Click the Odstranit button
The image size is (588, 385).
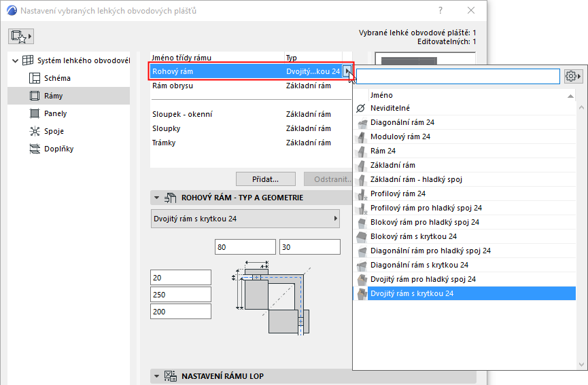tap(328, 179)
